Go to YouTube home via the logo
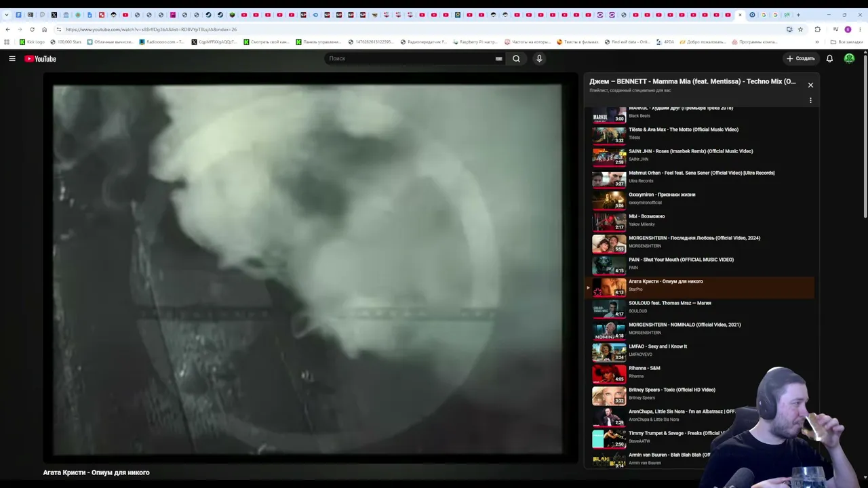 41,59
